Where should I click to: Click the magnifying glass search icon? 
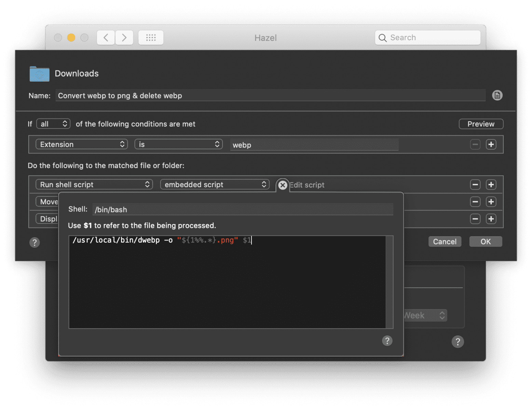383,38
